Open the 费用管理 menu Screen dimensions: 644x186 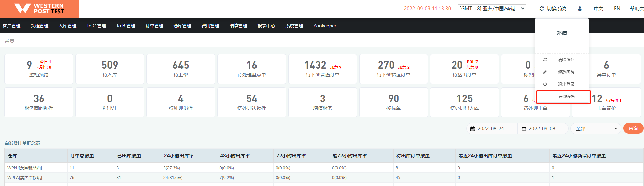(210, 26)
